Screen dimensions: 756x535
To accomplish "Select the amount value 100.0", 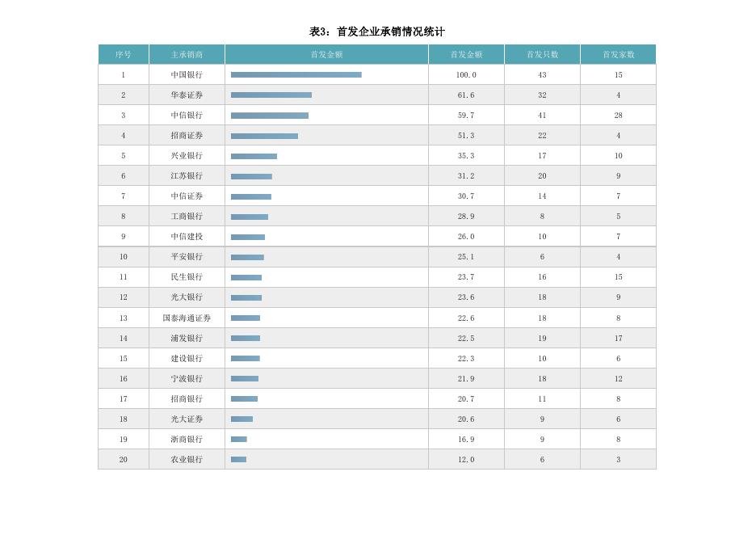I will pos(466,75).
